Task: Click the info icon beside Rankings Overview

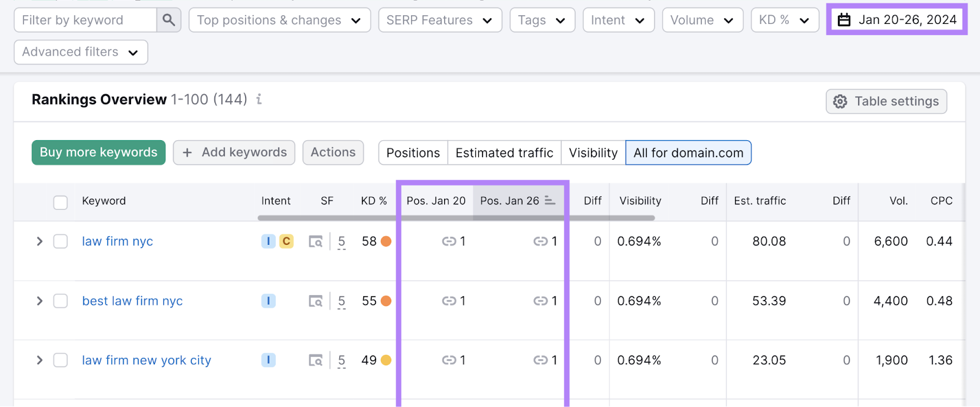Action: tap(259, 99)
